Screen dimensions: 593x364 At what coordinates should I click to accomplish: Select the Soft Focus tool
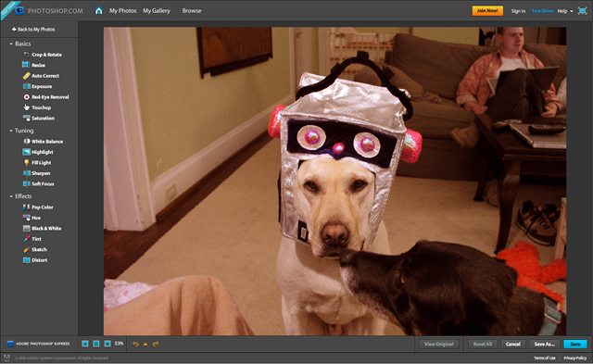point(39,183)
